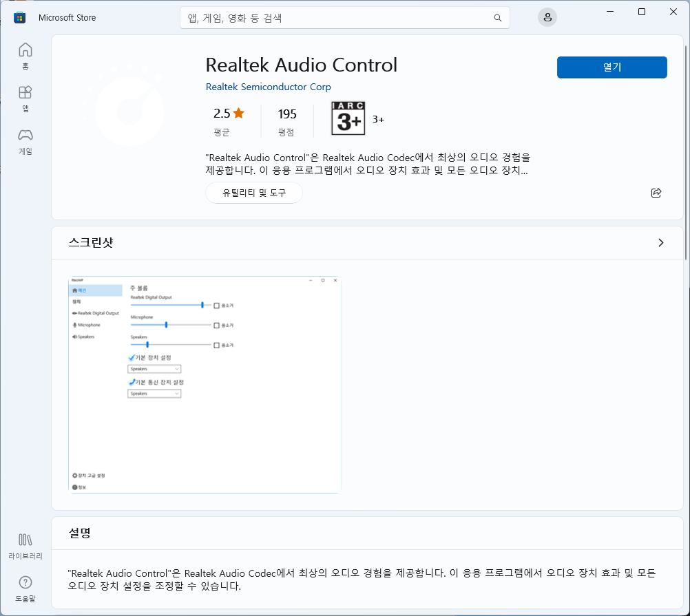690x616 pixels.
Task: Maximize the Microsoft Store window
Action: tap(642, 12)
